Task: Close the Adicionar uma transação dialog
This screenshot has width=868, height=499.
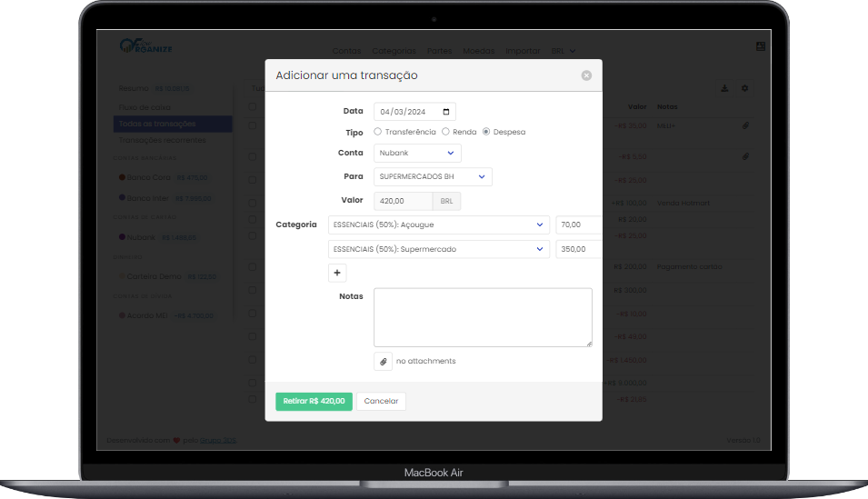Action: (x=586, y=75)
